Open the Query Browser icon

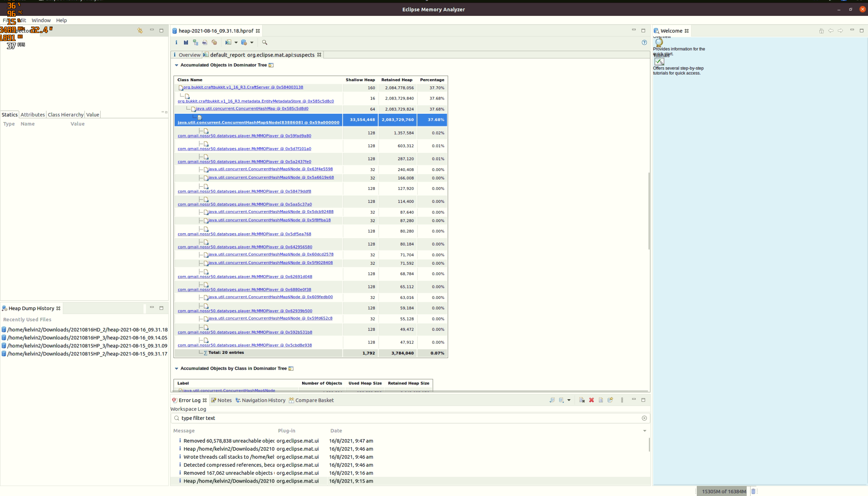click(x=244, y=42)
